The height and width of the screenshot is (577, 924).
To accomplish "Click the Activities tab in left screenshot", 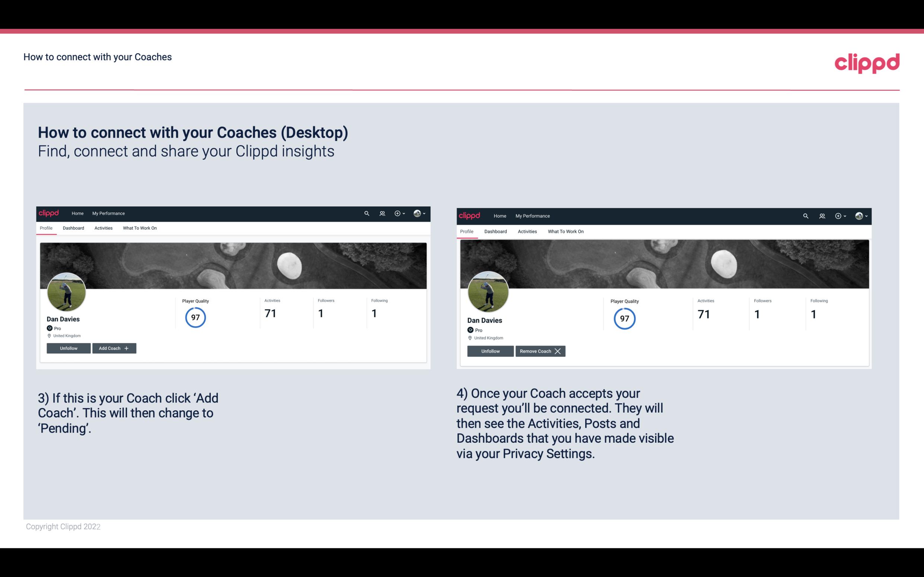I will [x=103, y=228].
